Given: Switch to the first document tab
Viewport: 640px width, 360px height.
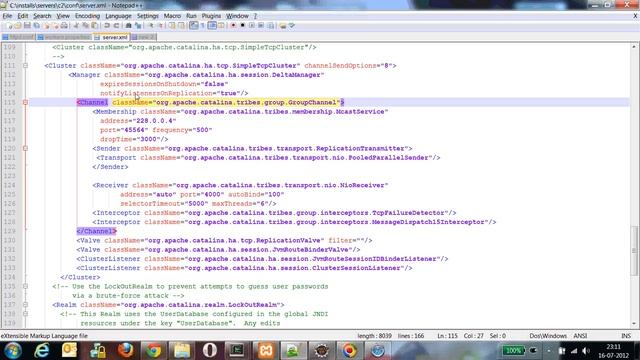Looking at the screenshot, I should [18, 37].
